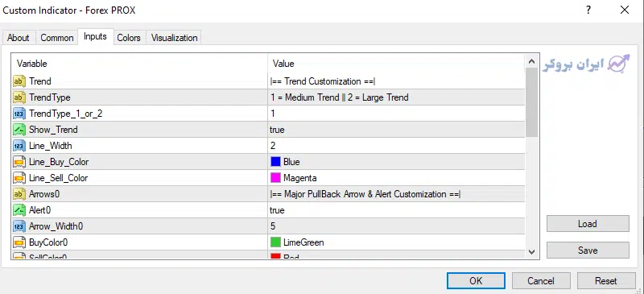
Task: Click the Magenta color swatch
Action: point(275,178)
